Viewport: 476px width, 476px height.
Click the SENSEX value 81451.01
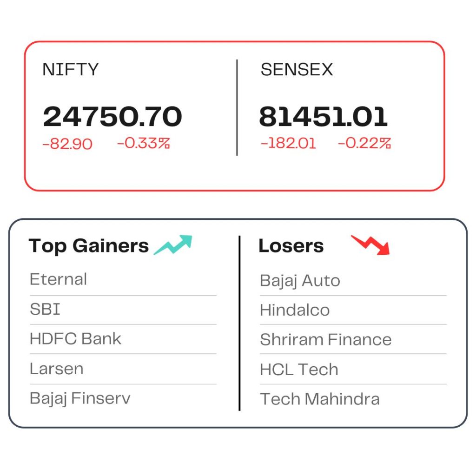[x=324, y=116]
